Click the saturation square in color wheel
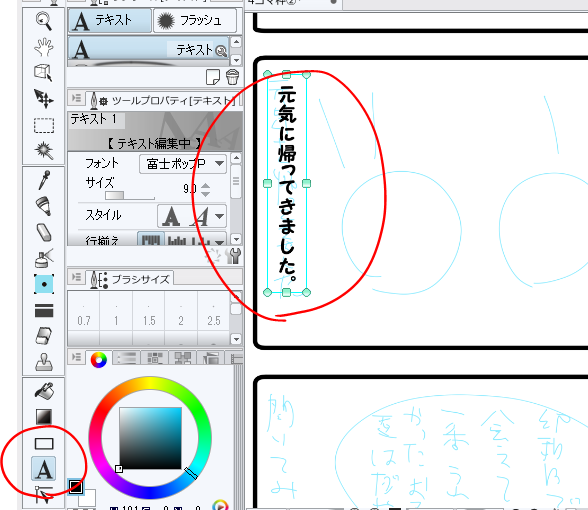Screen dimensions: 588x510 (x=150, y=438)
